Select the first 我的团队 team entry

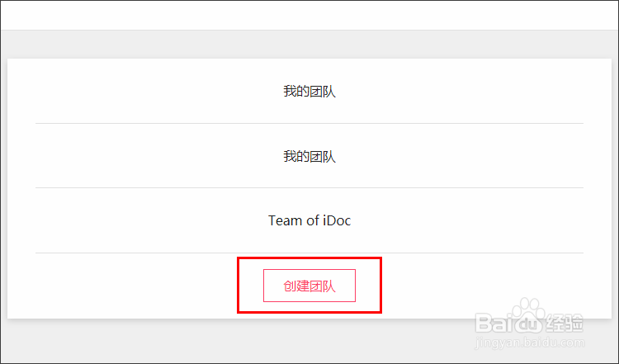(309, 92)
